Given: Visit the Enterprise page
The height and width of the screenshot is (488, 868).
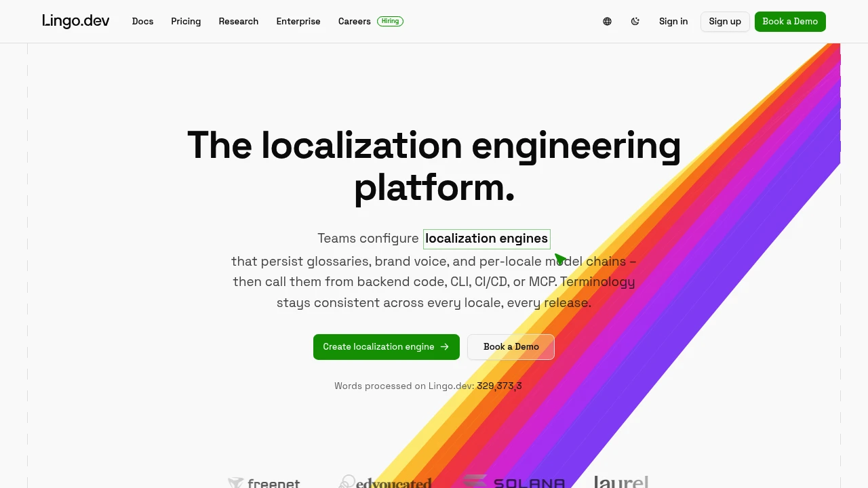Looking at the screenshot, I should tap(298, 22).
